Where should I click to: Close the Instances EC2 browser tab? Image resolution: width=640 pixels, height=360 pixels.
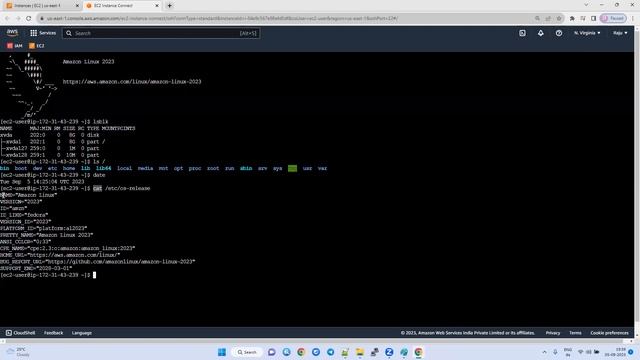77,6
